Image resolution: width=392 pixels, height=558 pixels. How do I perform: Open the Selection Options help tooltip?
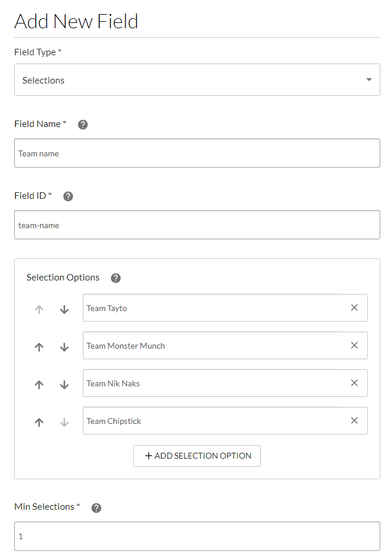click(x=115, y=278)
